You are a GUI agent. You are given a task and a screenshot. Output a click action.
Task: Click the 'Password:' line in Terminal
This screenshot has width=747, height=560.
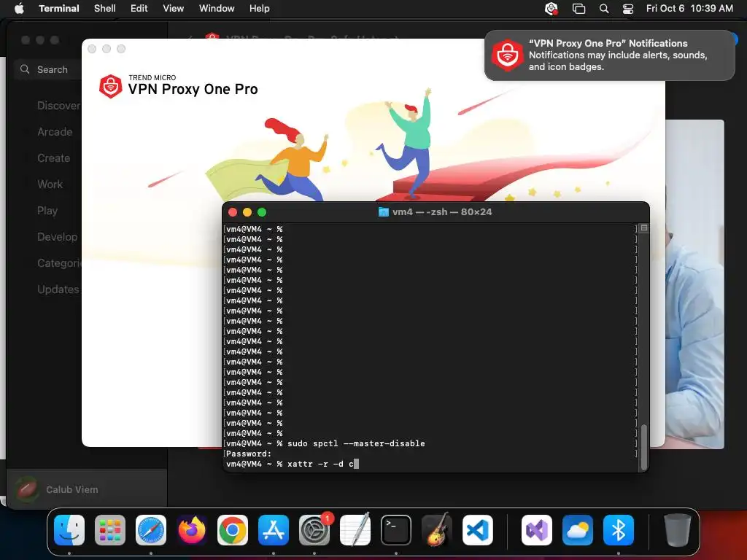click(x=249, y=454)
